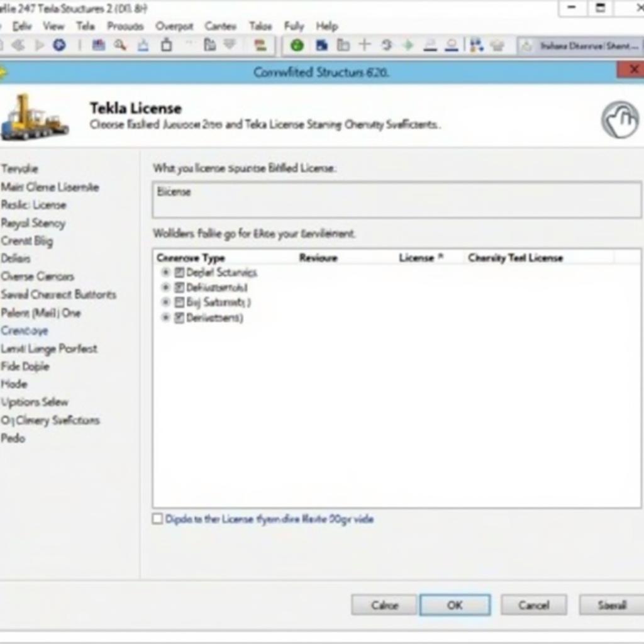Screen dimensions: 644x644
Task: Sort by the 'Creerose Type' column header
Action: pos(191,258)
